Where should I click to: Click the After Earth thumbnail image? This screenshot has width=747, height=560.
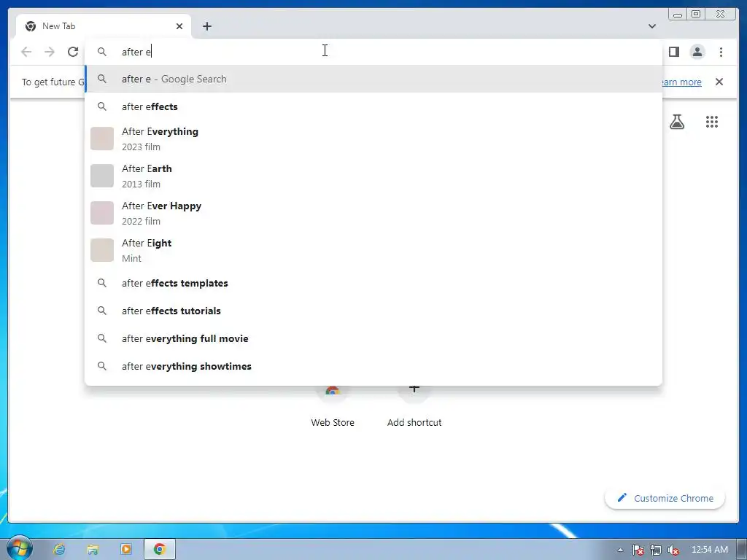click(102, 176)
